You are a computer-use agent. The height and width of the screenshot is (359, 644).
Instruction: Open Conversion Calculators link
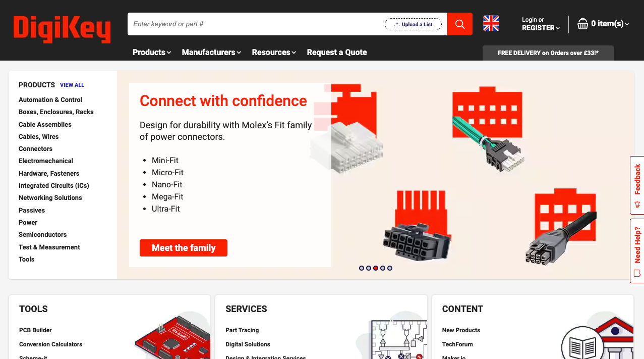[x=50, y=344]
